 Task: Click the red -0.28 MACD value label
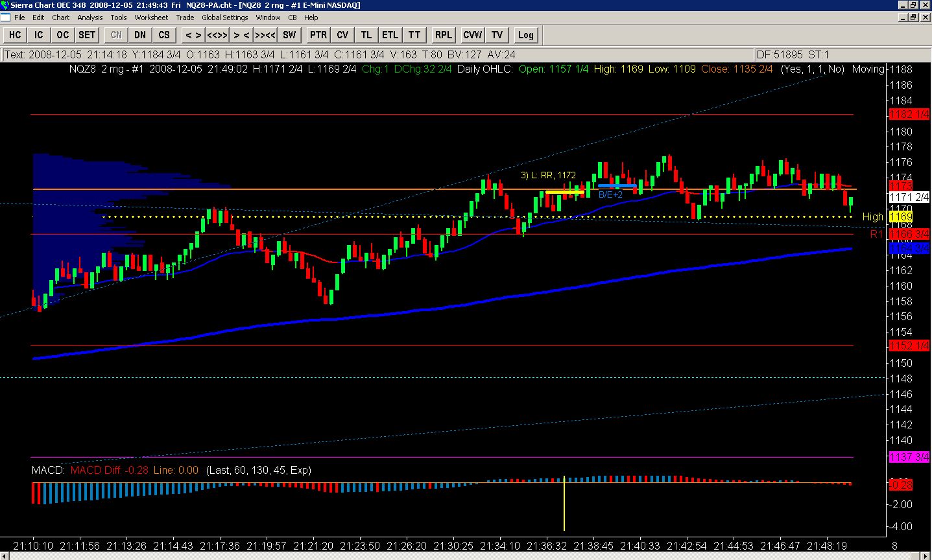[902, 485]
